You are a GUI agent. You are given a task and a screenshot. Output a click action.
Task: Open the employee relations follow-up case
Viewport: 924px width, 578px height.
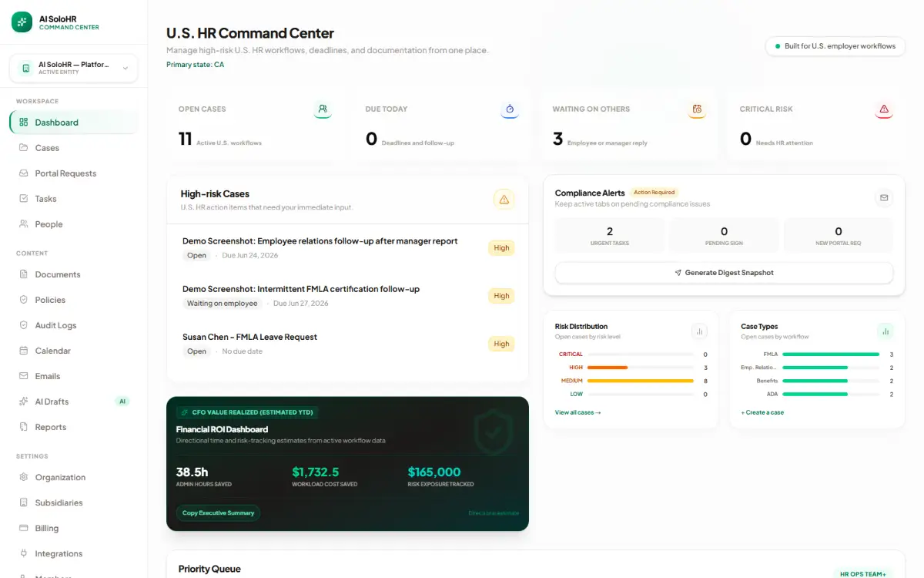point(347,248)
